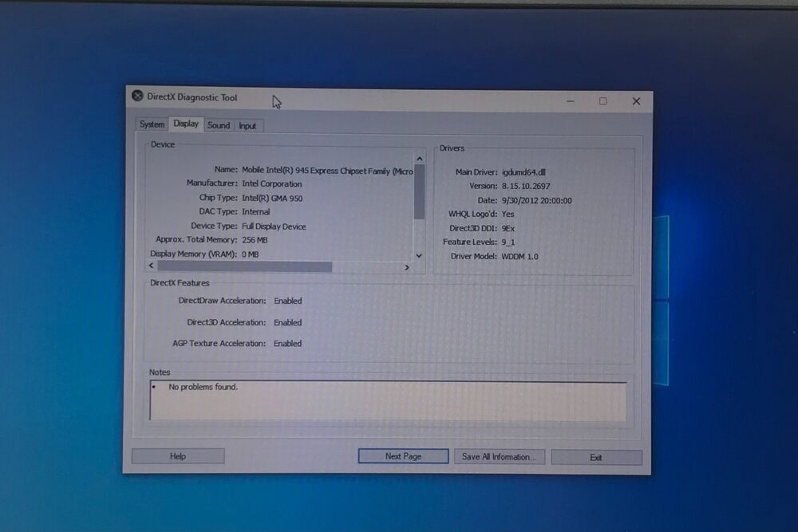Go to the Input tab
Screen dimensions: 798x532
[247, 126]
